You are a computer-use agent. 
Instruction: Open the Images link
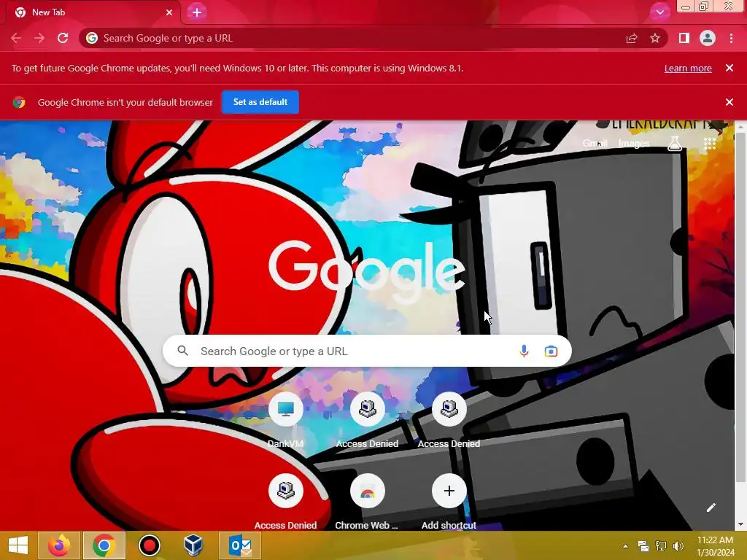point(634,144)
